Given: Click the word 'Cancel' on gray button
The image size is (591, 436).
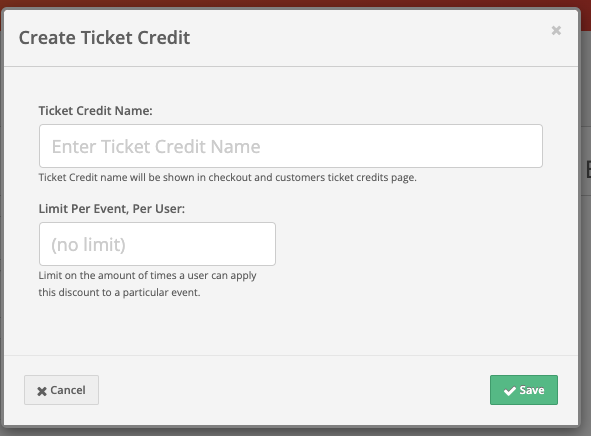Looking at the screenshot, I should (68, 390).
